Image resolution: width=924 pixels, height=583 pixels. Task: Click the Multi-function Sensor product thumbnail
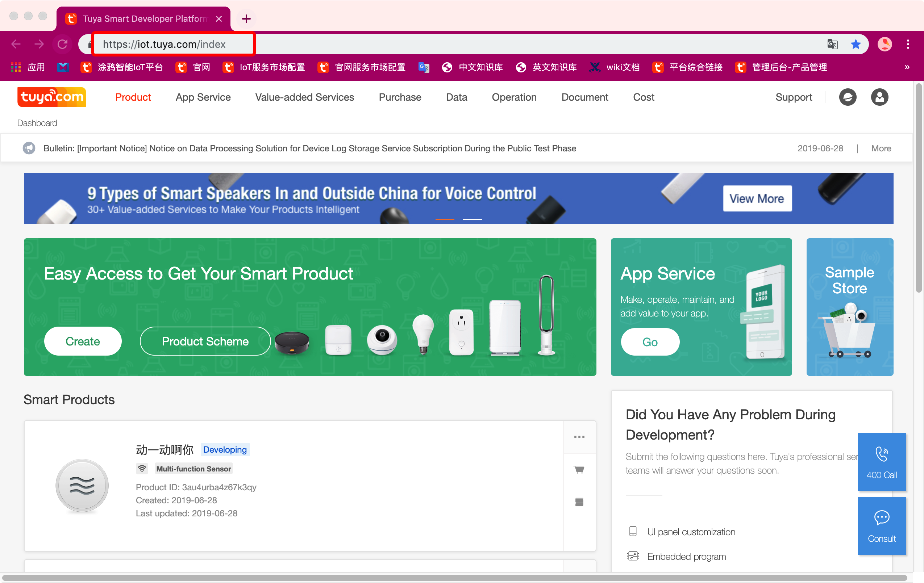click(82, 485)
